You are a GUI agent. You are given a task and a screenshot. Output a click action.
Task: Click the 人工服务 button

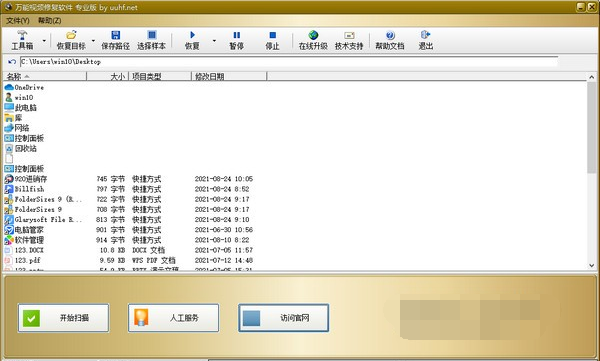tap(173, 318)
